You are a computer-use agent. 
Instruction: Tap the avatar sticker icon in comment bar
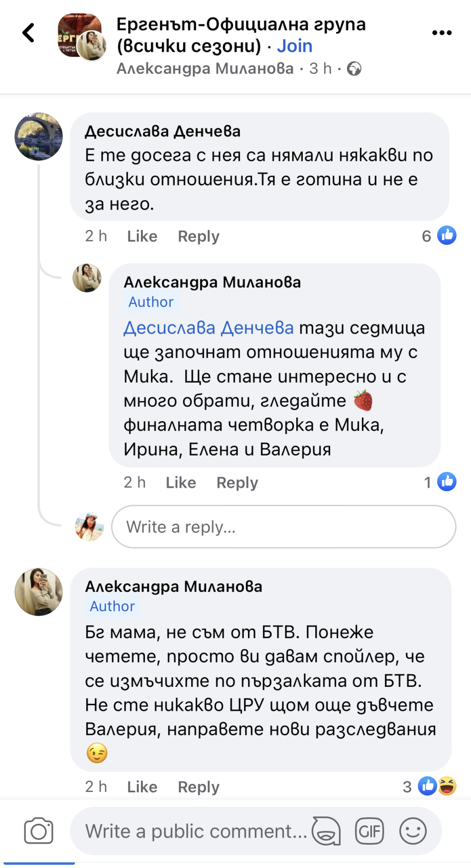click(x=326, y=831)
